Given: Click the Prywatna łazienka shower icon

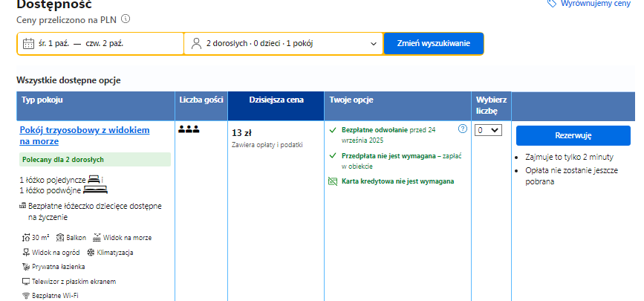Looking at the screenshot, I should coord(26,267).
